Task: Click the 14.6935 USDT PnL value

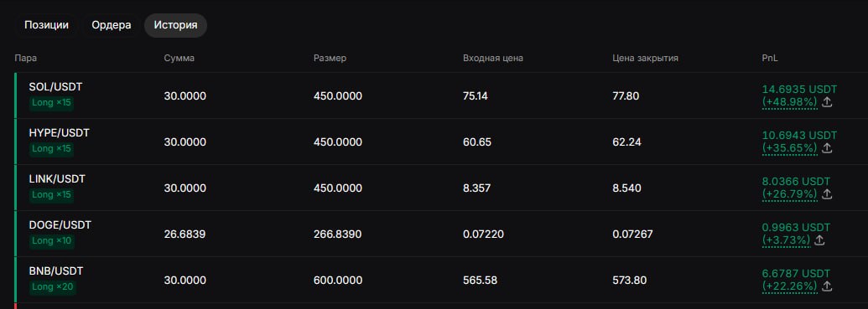Action: pyautogui.click(x=799, y=89)
